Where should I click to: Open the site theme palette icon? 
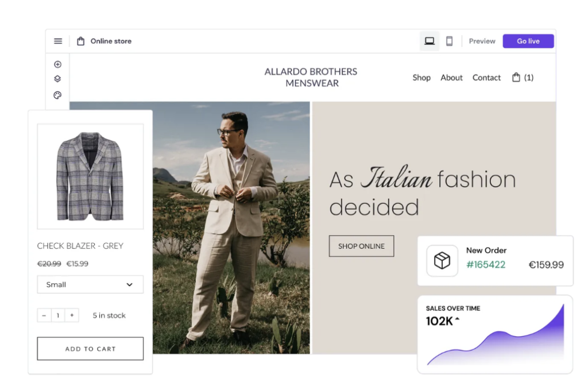(x=57, y=95)
